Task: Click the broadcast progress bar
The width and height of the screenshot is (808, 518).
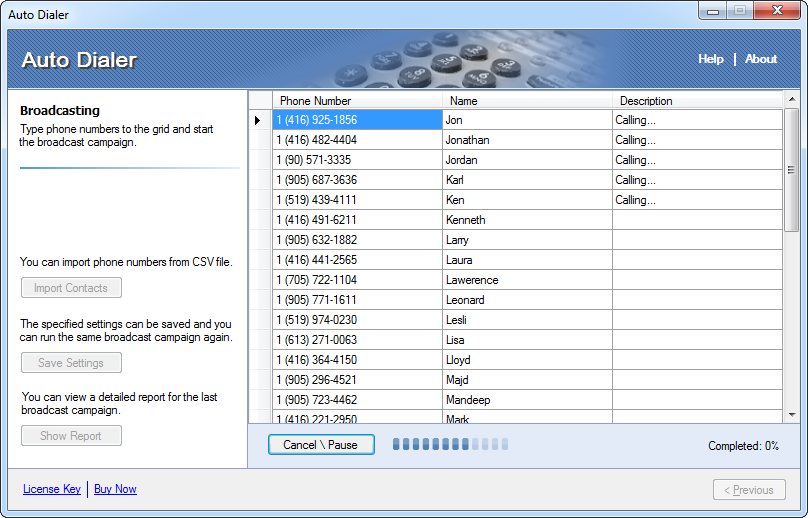Action: pyautogui.click(x=450, y=444)
